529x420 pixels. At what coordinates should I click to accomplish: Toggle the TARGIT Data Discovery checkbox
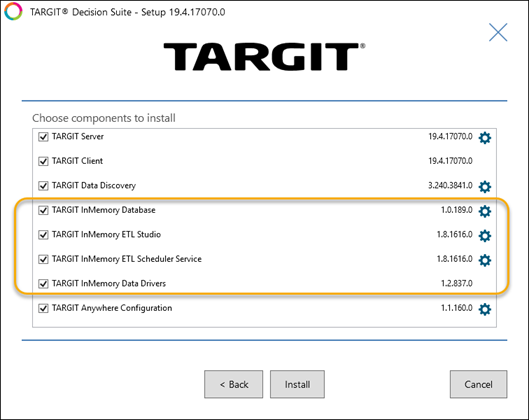tap(43, 186)
